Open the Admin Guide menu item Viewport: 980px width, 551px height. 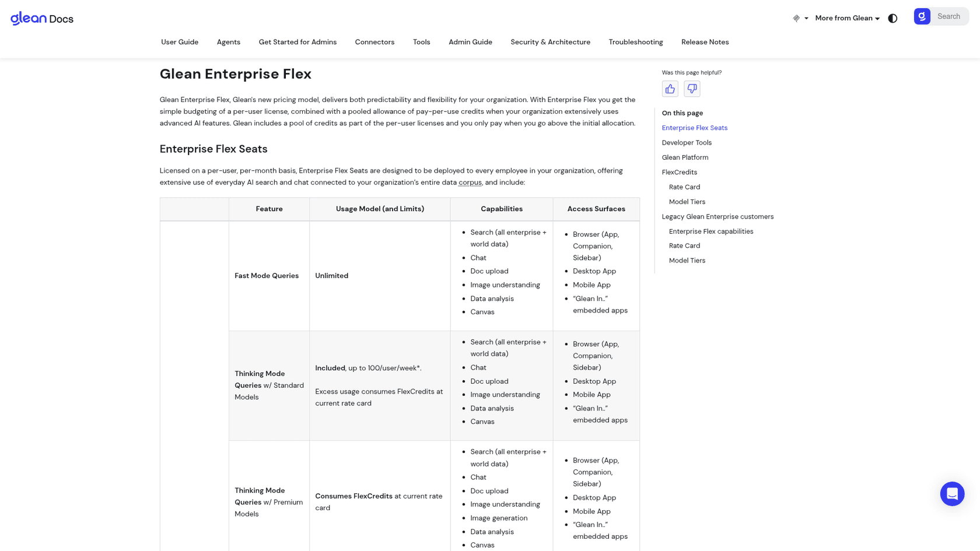(x=470, y=42)
